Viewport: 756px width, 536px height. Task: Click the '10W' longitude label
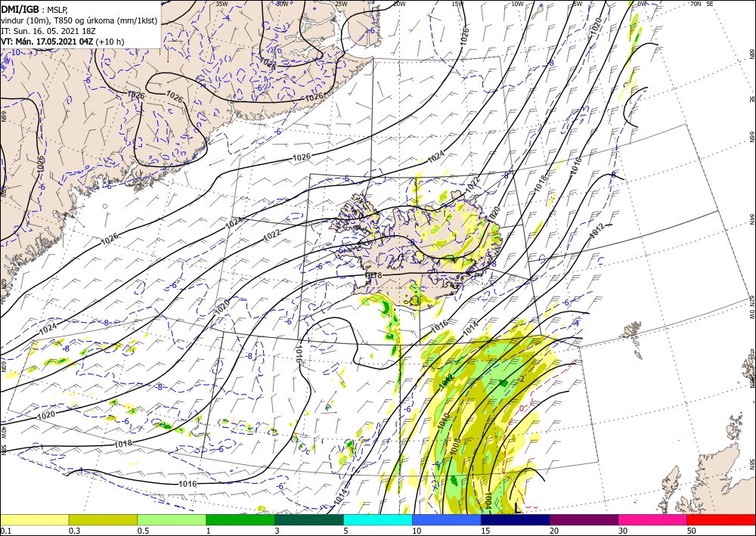pos(517,4)
